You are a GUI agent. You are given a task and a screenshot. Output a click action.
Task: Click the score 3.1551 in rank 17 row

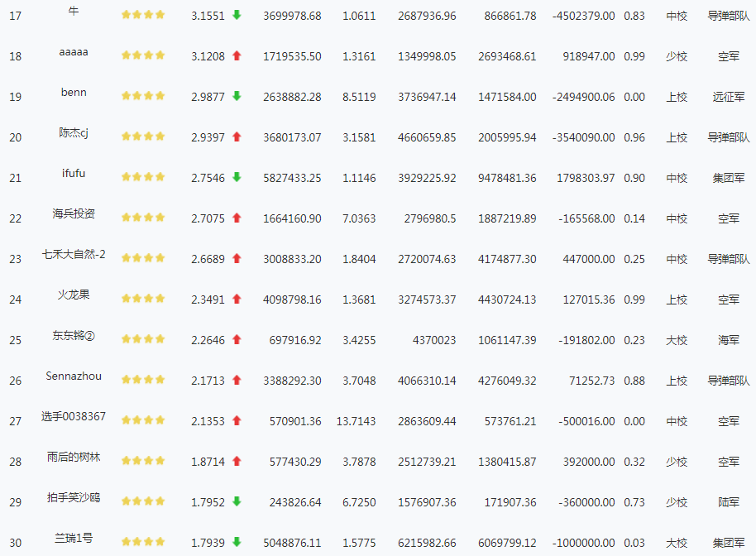click(208, 16)
